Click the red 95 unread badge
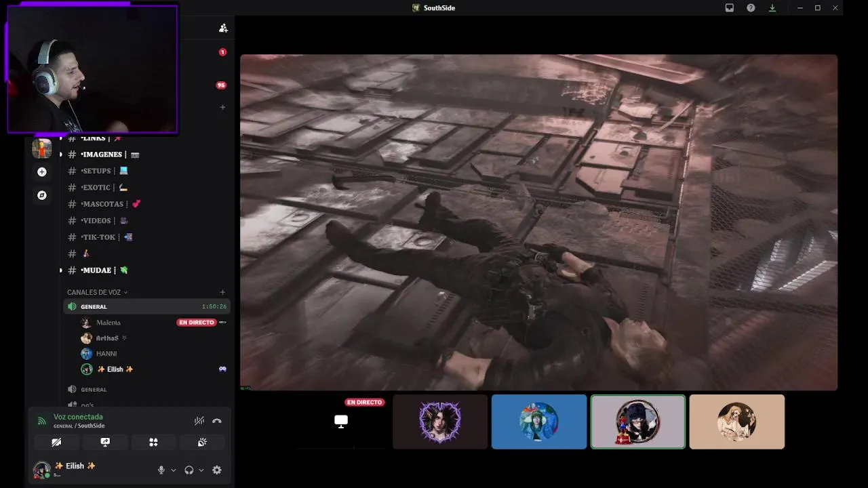Viewport: 868px width, 488px height. pyautogui.click(x=221, y=85)
